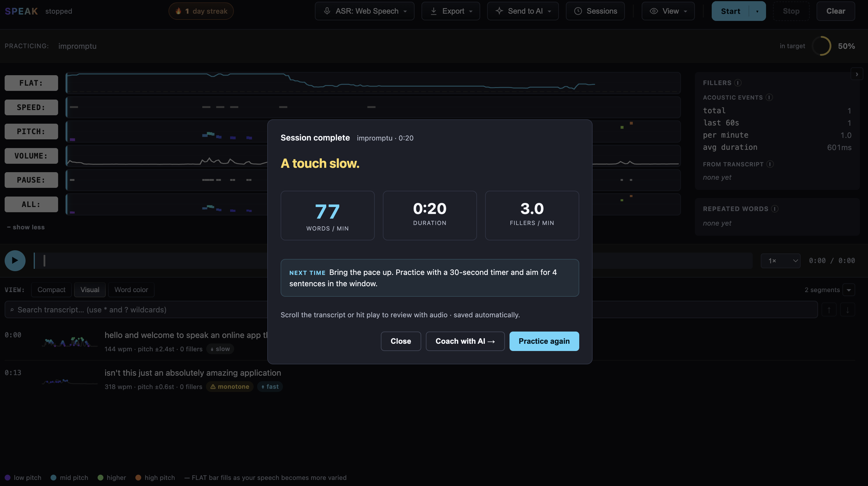Toggle the FLAT track label
The image size is (868, 486).
pos(31,83)
